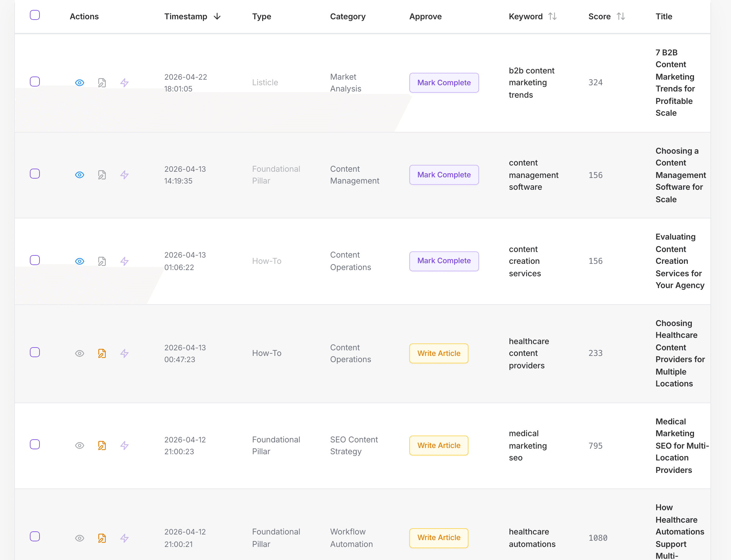Open the orange draft icon for healthcare content providers
The width and height of the screenshot is (731, 560).
pyautogui.click(x=102, y=353)
